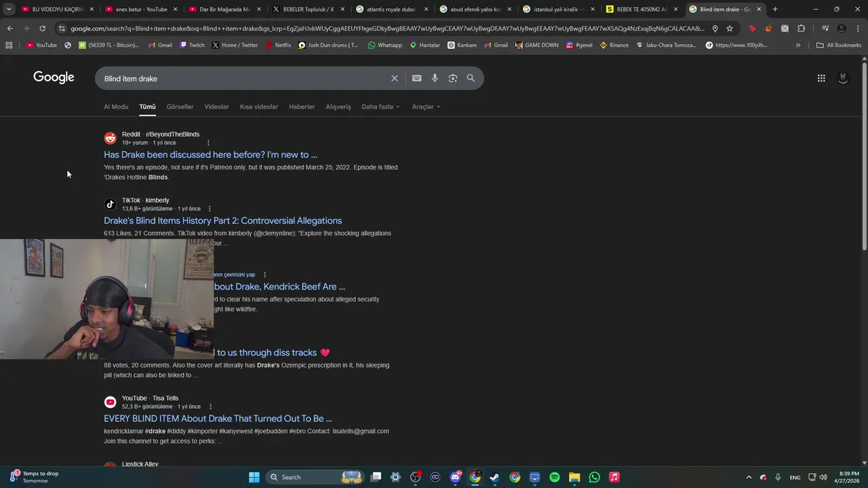Image resolution: width=868 pixels, height=488 pixels.
Task: Open the Whatsapp bookmark
Action: click(x=384, y=45)
